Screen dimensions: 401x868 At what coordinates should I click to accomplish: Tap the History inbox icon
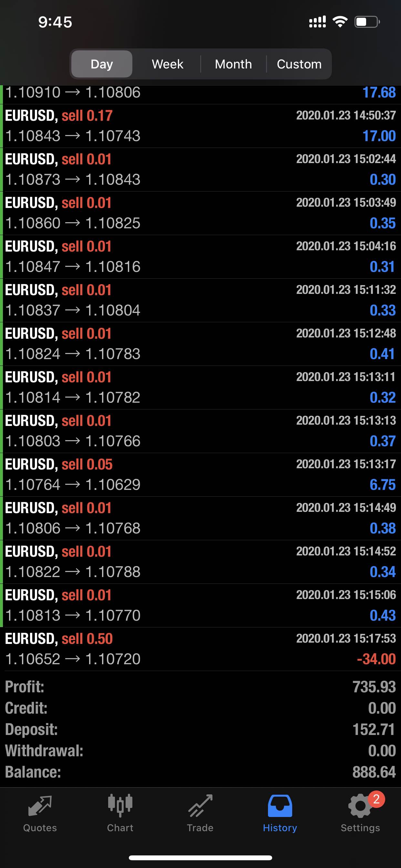point(280,806)
